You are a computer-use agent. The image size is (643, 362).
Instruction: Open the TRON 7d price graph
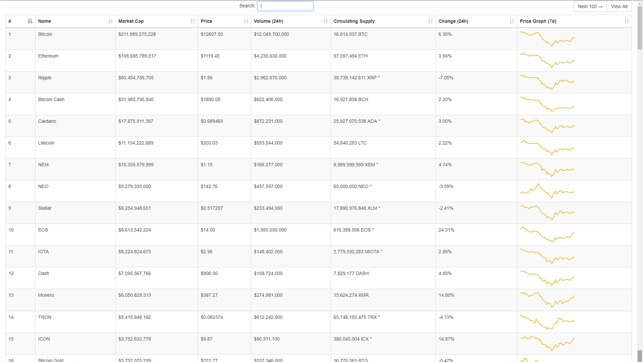click(547, 321)
